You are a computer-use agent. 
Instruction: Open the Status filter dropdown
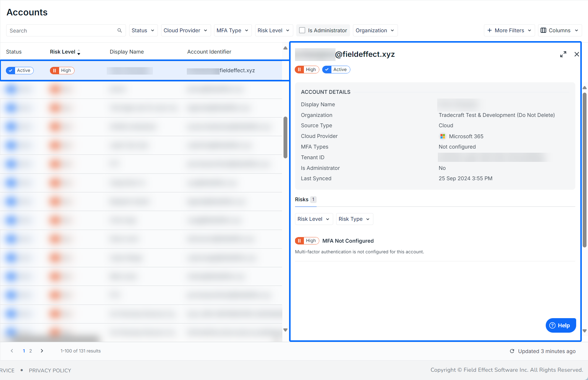143,30
